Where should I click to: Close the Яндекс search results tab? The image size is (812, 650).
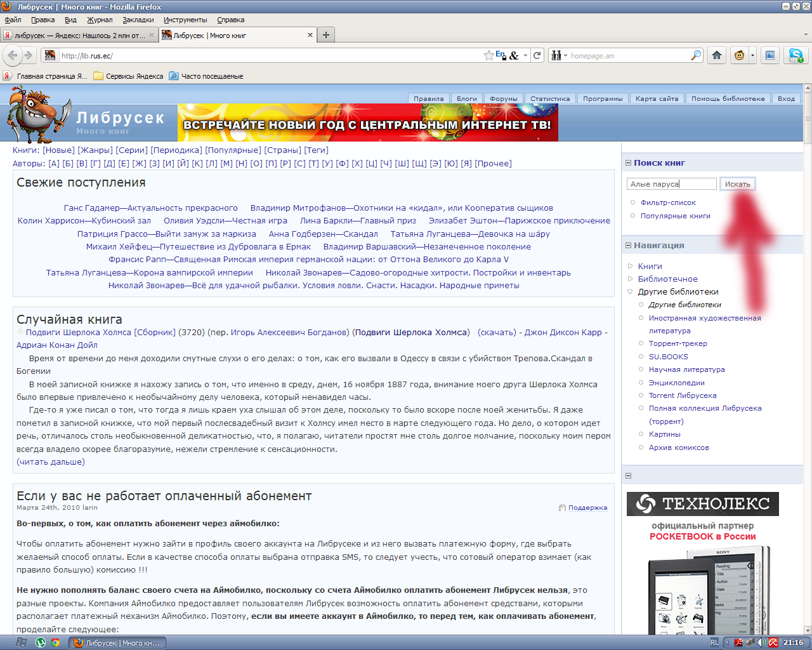152,35
